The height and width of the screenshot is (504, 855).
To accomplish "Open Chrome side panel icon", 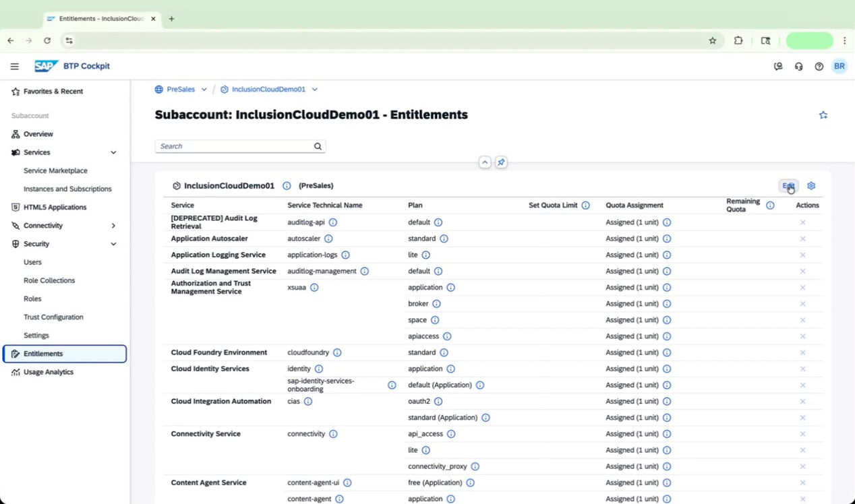I will 765,40.
